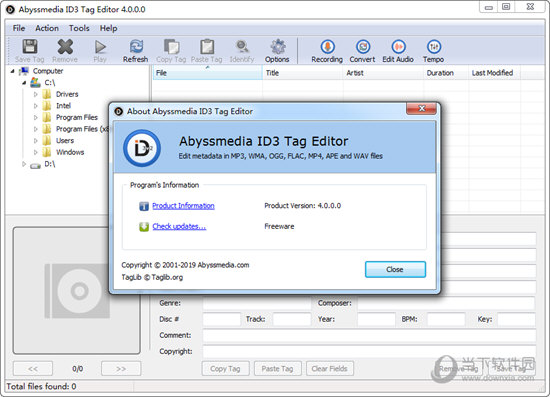The image size is (550, 397).
Task: Click the Save Tag toolbar icon
Action: [x=30, y=47]
